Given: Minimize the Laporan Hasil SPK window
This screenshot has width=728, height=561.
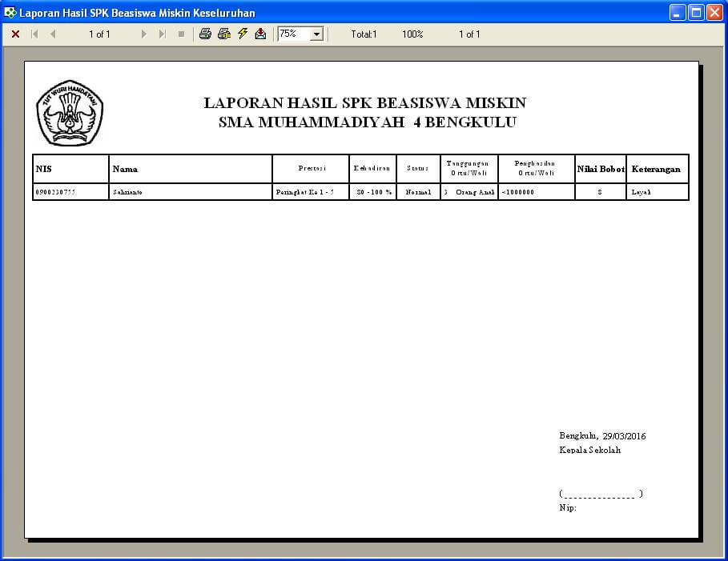Looking at the screenshot, I should 678,13.
